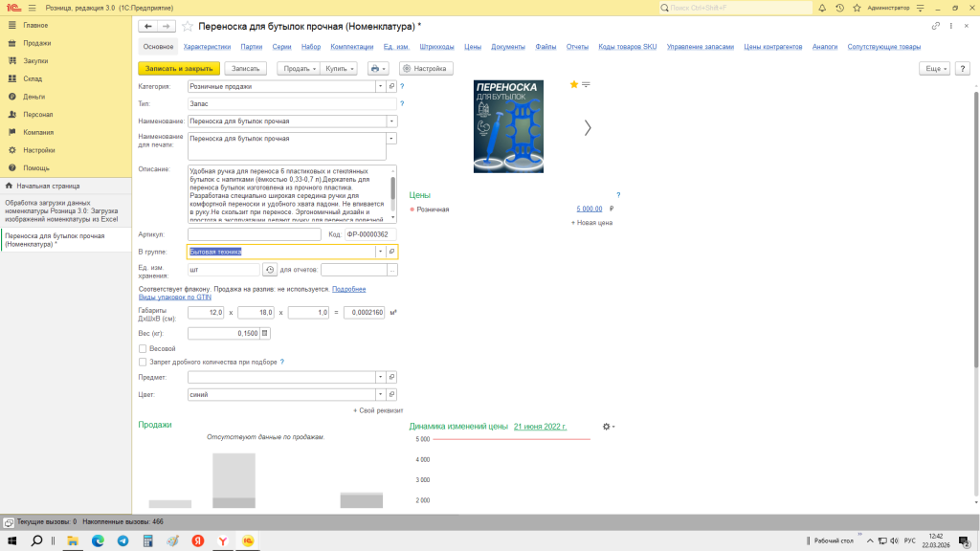This screenshot has height=551, width=980.
Task: Click the Записать button
Action: (x=246, y=69)
